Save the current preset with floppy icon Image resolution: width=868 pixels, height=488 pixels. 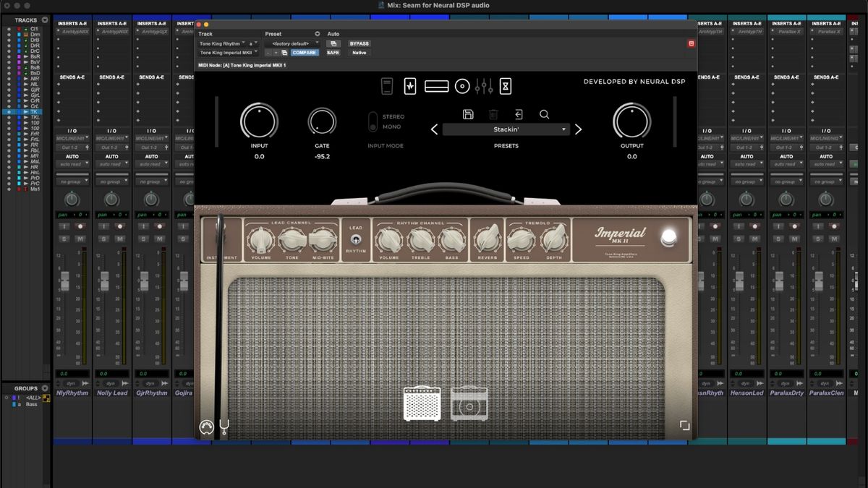pyautogui.click(x=468, y=114)
